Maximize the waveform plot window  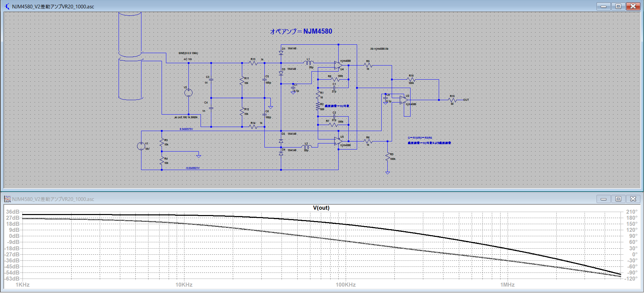coord(618,199)
